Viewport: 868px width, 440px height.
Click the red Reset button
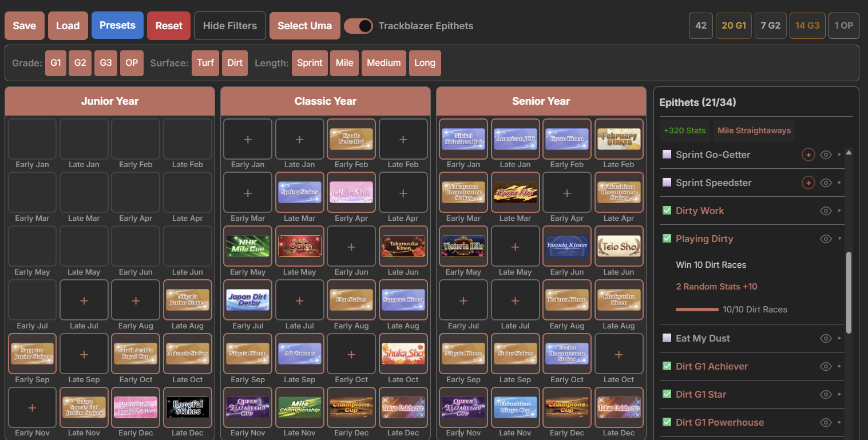point(169,26)
